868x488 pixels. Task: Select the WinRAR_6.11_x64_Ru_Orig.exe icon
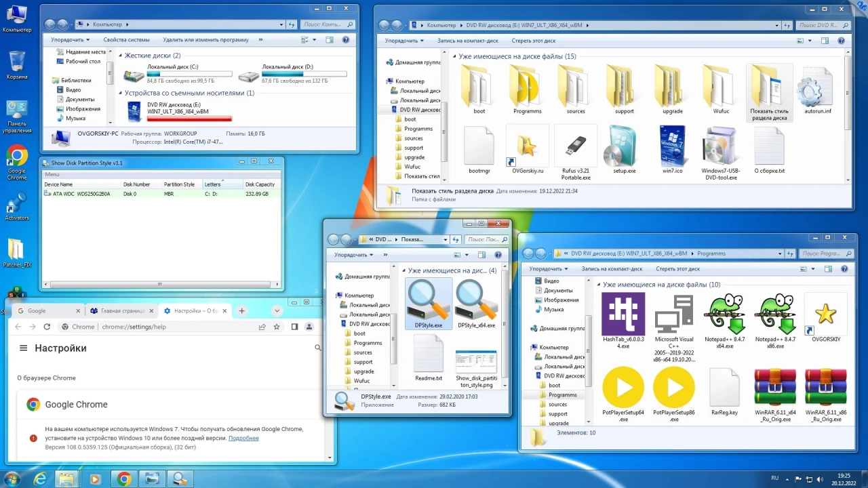tap(775, 388)
